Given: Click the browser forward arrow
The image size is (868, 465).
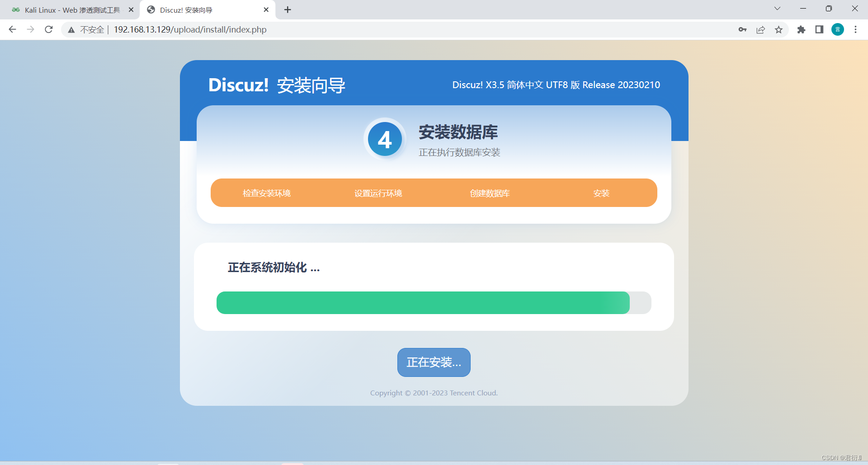Looking at the screenshot, I should click(30, 29).
